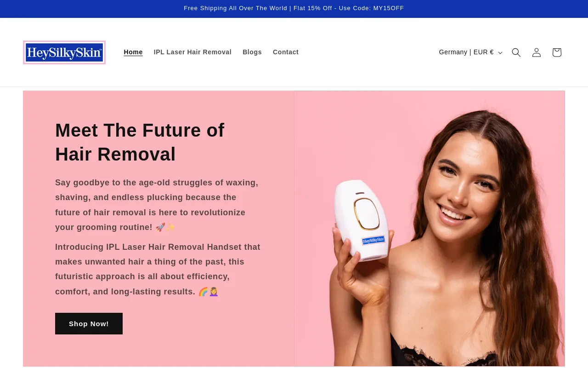Viewport: 588px width, 368px height.
Task: Click the chevron arrow beside EUR €
Action: click(500, 53)
